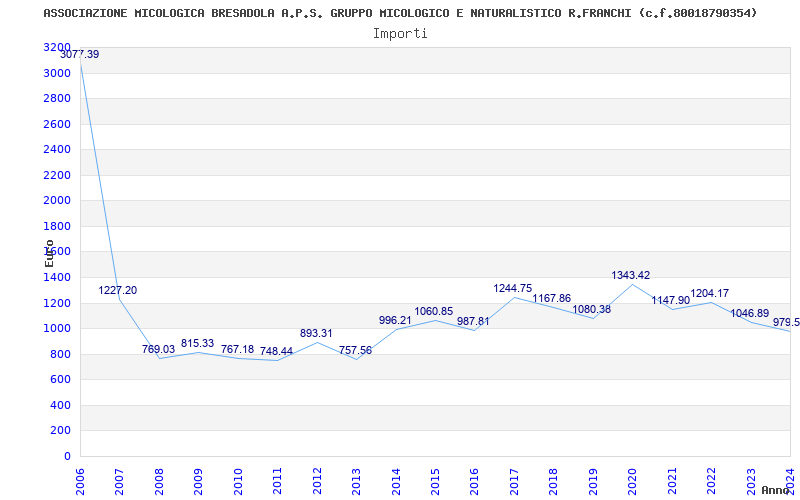Select the 2016 year axis label
800x500 pixels.
point(474,481)
